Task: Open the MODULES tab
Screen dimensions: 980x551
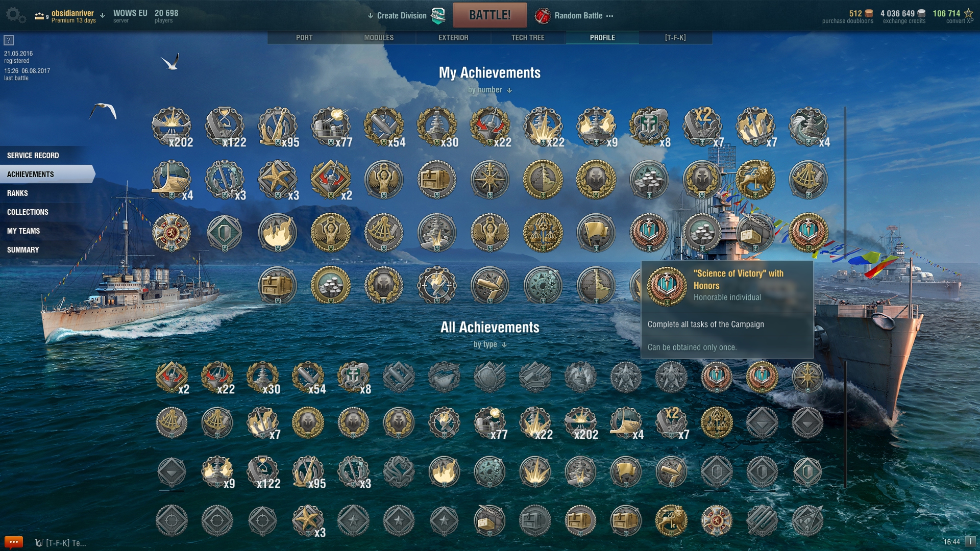Action: click(379, 38)
